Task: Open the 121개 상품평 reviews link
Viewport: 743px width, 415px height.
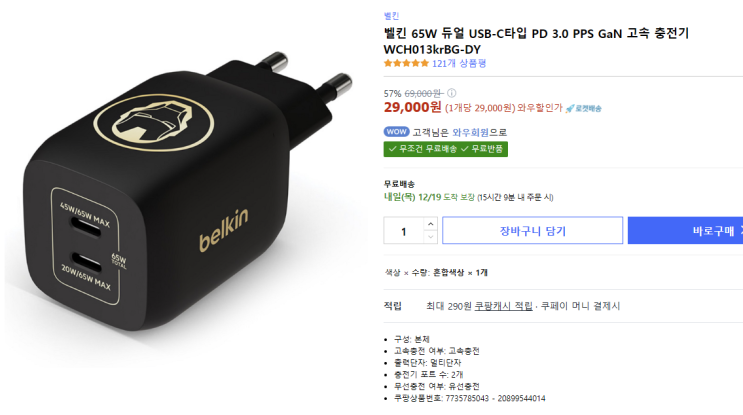Action: point(459,63)
